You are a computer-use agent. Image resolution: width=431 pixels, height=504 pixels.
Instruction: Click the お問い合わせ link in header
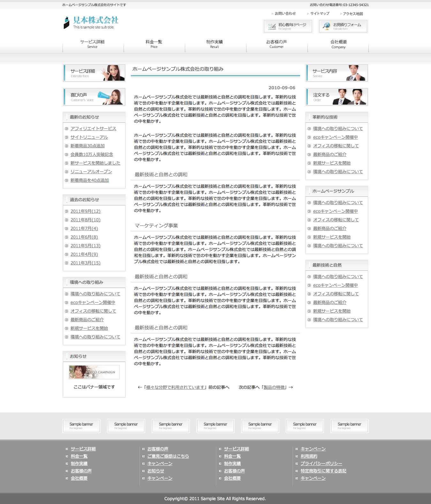[285, 14]
